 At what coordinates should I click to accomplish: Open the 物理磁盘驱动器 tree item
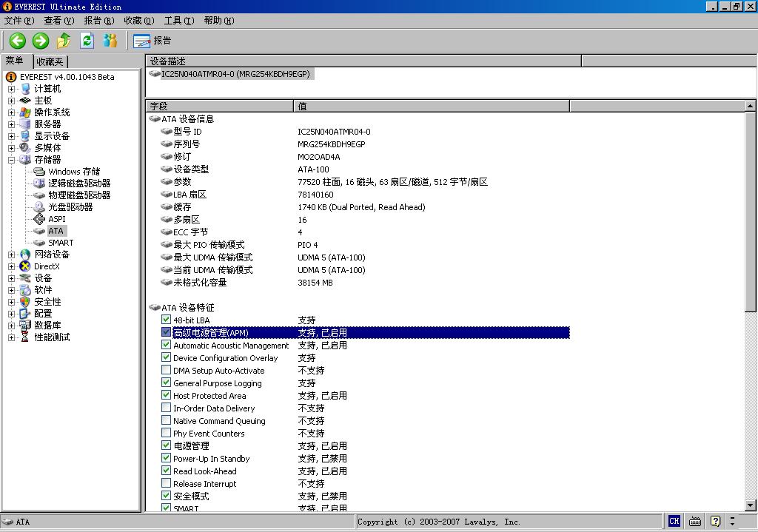coord(79,195)
